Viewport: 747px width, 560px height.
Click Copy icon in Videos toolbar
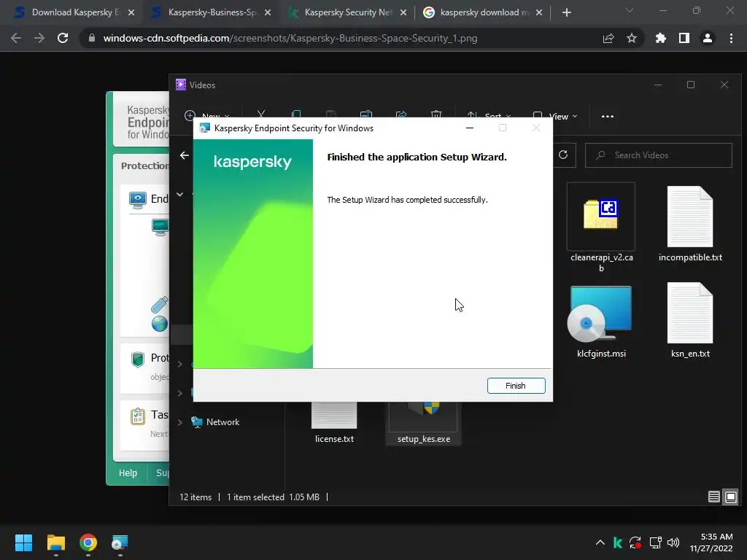pos(296,114)
